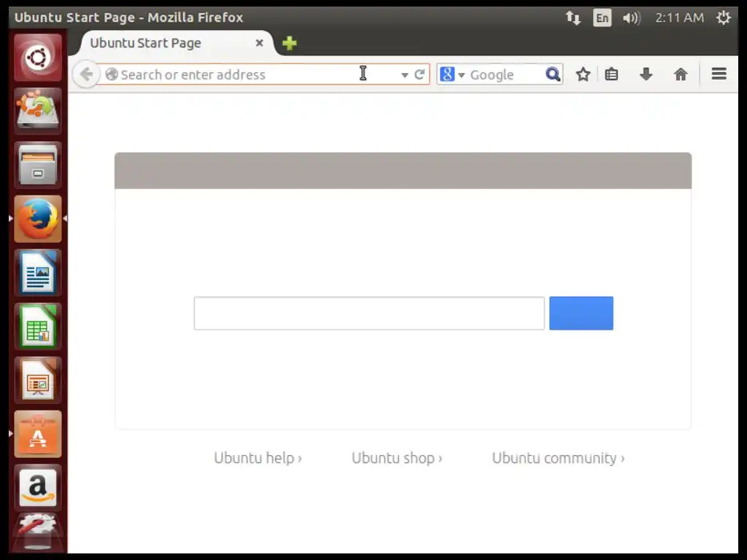Open the Amazon launcher icon

click(38, 488)
